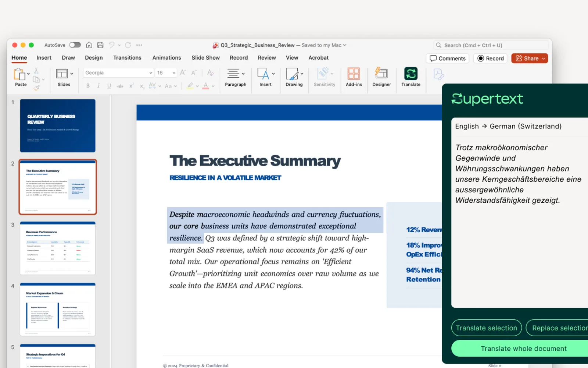The width and height of the screenshot is (588, 368).
Task: Click the Search field in title bar
Action: point(491,45)
